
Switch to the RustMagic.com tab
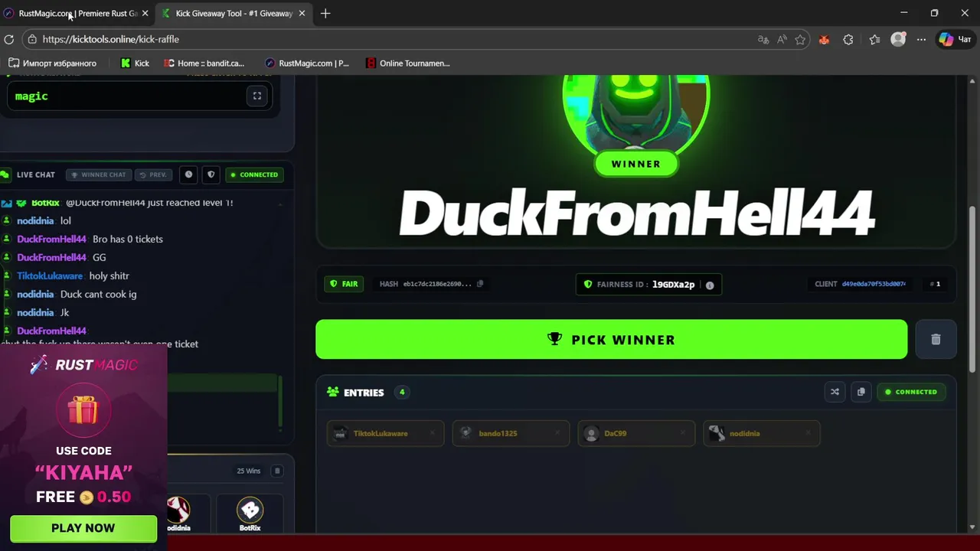pyautogui.click(x=77, y=13)
